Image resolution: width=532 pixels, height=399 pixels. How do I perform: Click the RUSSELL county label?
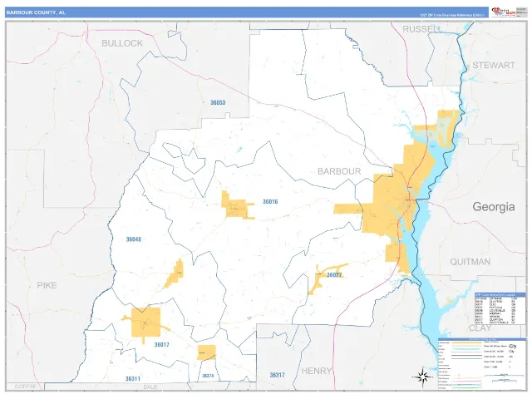(x=421, y=29)
